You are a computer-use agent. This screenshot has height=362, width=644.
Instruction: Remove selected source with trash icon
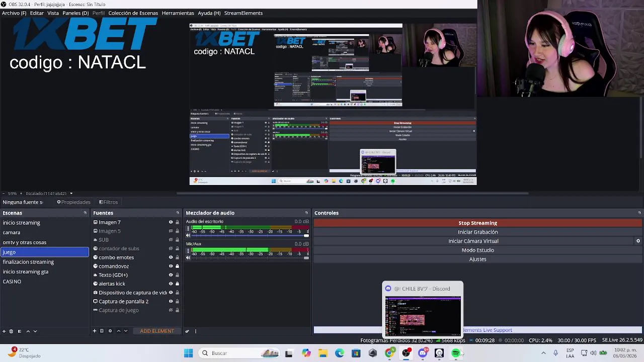[102, 331]
